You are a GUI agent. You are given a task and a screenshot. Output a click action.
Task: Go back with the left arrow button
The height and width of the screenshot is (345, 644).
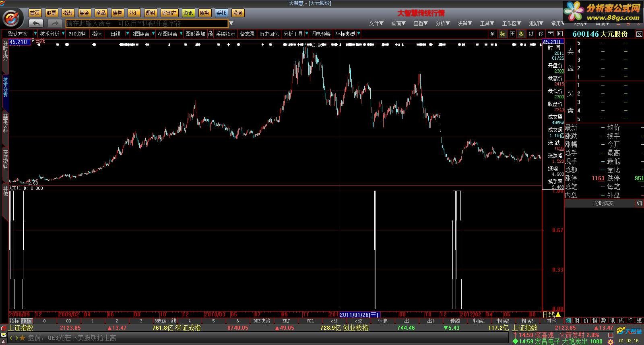coord(36,23)
